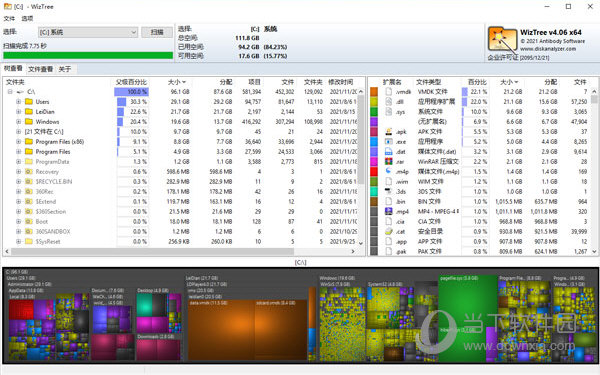Click the Recovery folder icon
This screenshot has width=600, height=375.
pyautogui.click(x=29, y=171)
